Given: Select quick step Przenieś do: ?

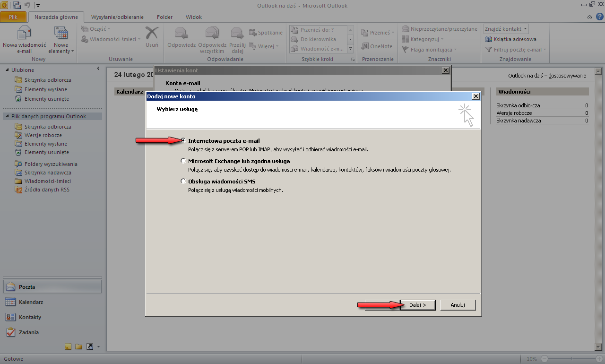Looking at the screenshot, I should click(318, 30).
